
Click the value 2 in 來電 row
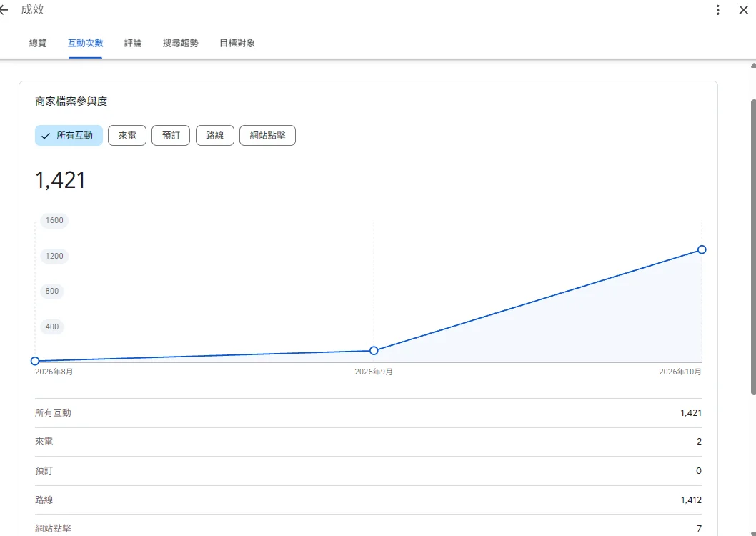coord(699,442)
